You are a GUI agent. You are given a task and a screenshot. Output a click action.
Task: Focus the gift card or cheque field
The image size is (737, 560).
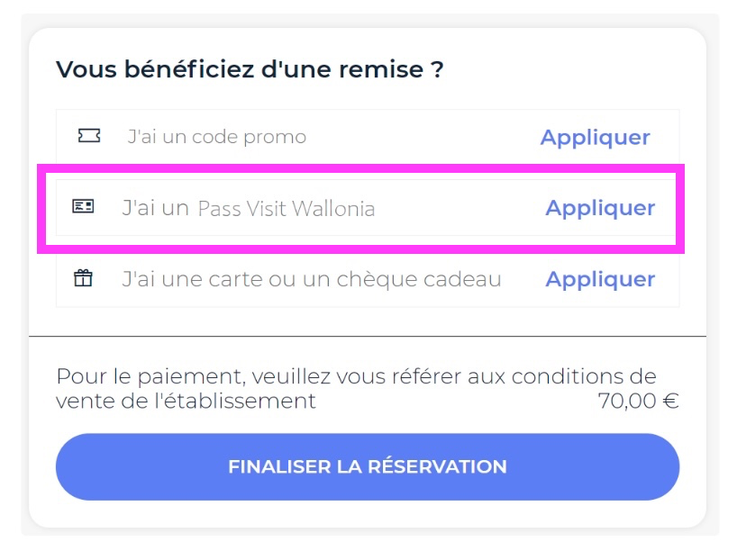pyautogui.click(x=323, y=279)
